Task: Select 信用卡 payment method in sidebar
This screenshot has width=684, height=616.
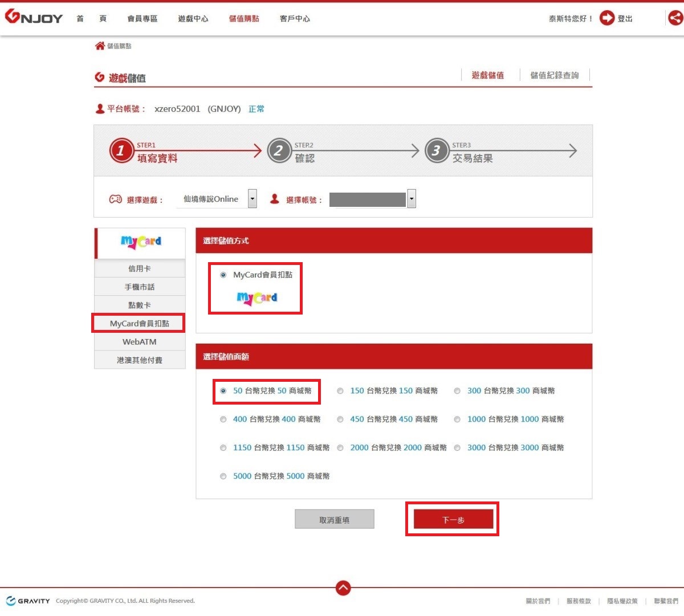Action: [x=140, y=268]
